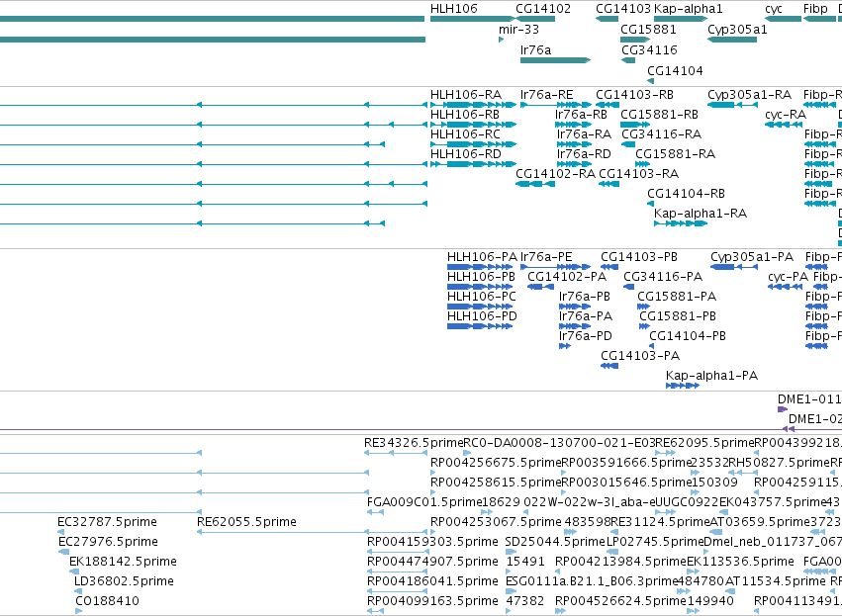Click transcript label HLH106-RB
842x616 pixels.
click(x=465, y=115)
